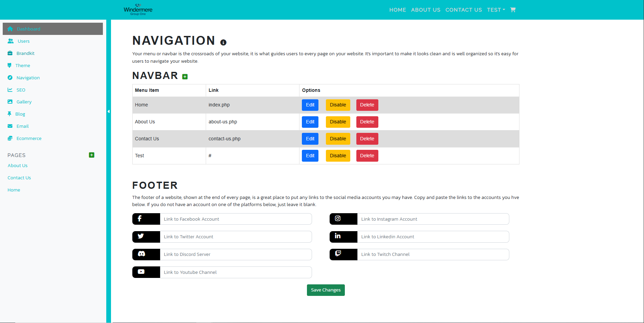Image resolution: width=644 pixels, height=323 pixels.
Task: Open the SEO menu item
Action: coord(21,90)
